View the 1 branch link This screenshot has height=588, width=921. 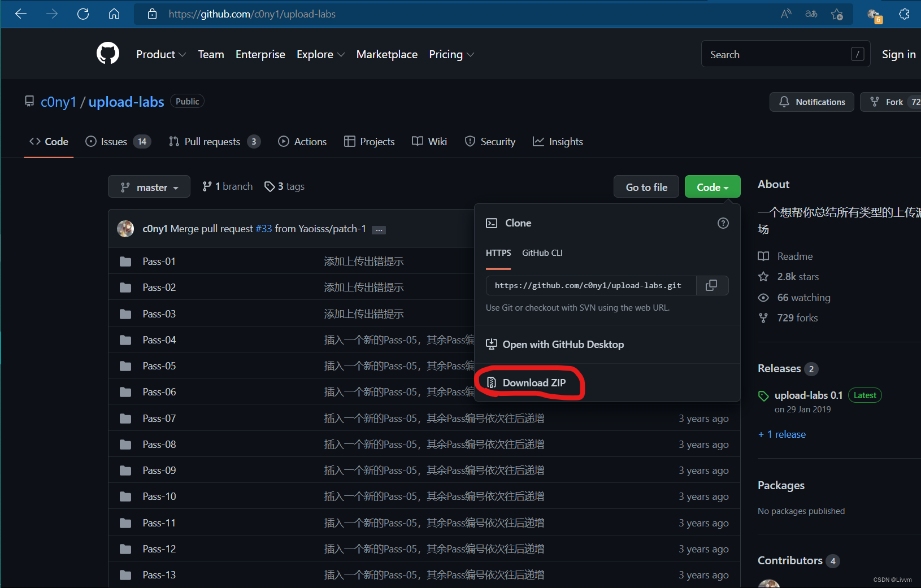coord(228,186)
